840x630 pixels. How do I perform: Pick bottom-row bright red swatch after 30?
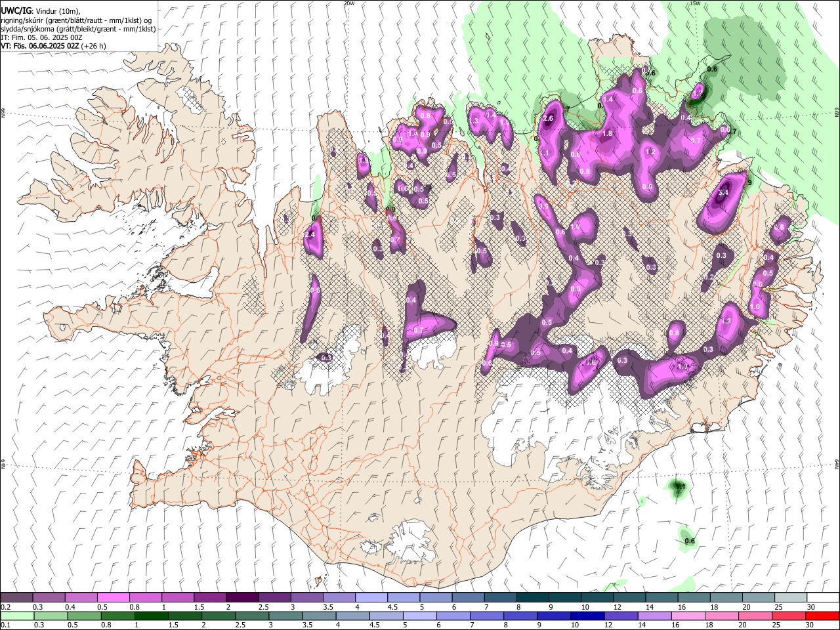(x=822, y=616)
